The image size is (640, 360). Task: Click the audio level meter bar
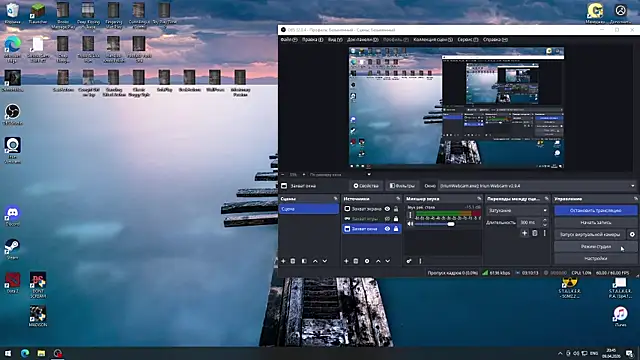pos(448,213)
